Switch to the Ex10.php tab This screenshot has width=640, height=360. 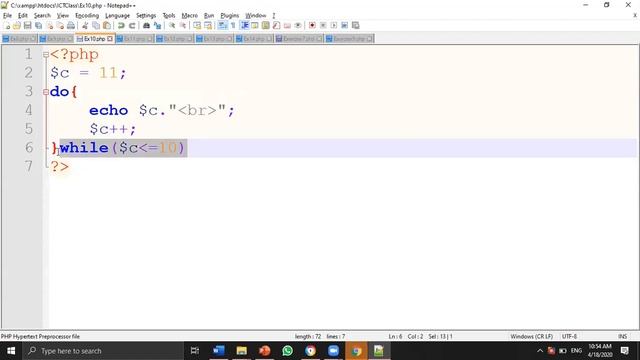(x=94, y=39)
